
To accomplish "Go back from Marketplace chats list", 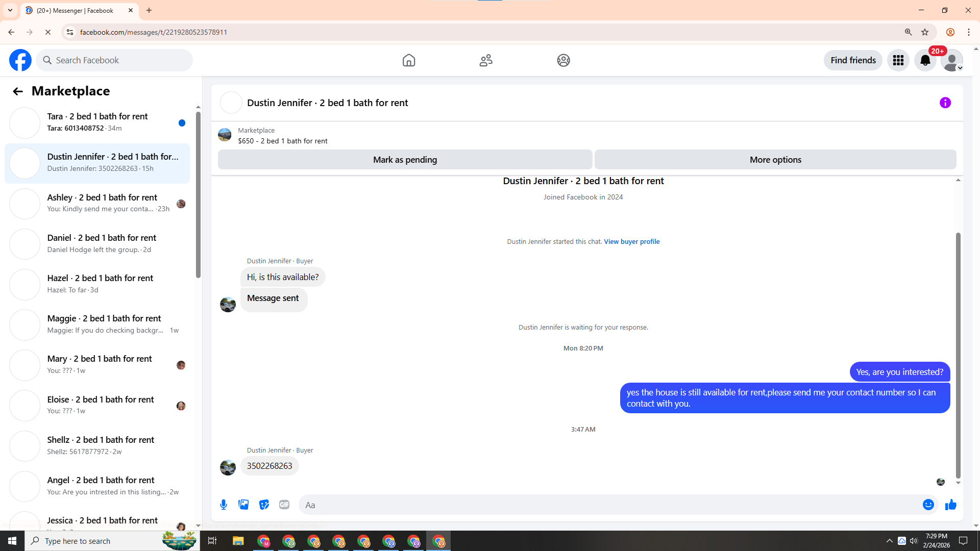I will click(x=18, y=91).
